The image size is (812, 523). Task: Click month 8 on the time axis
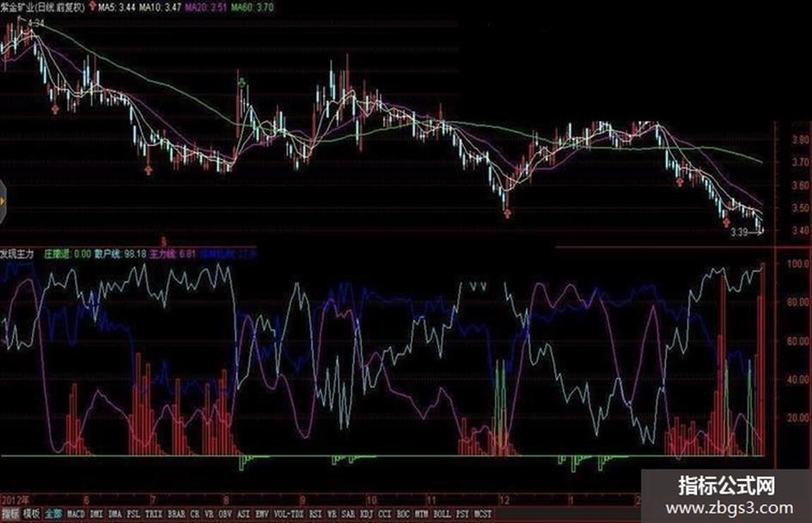coord(226,500)
